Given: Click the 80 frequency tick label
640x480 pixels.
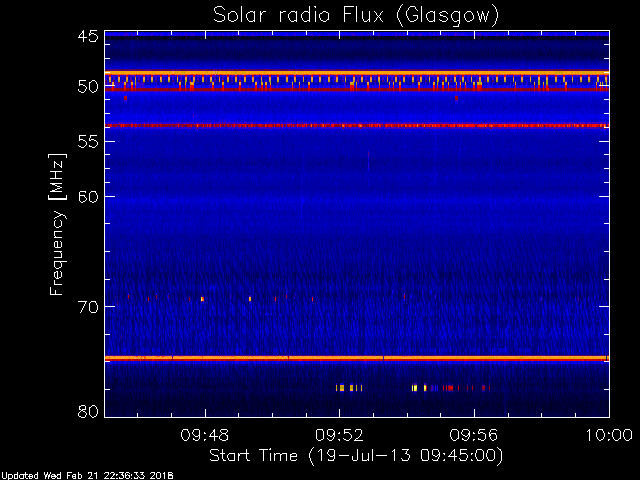Looking at the screenshot, I should tap(88, 411).
